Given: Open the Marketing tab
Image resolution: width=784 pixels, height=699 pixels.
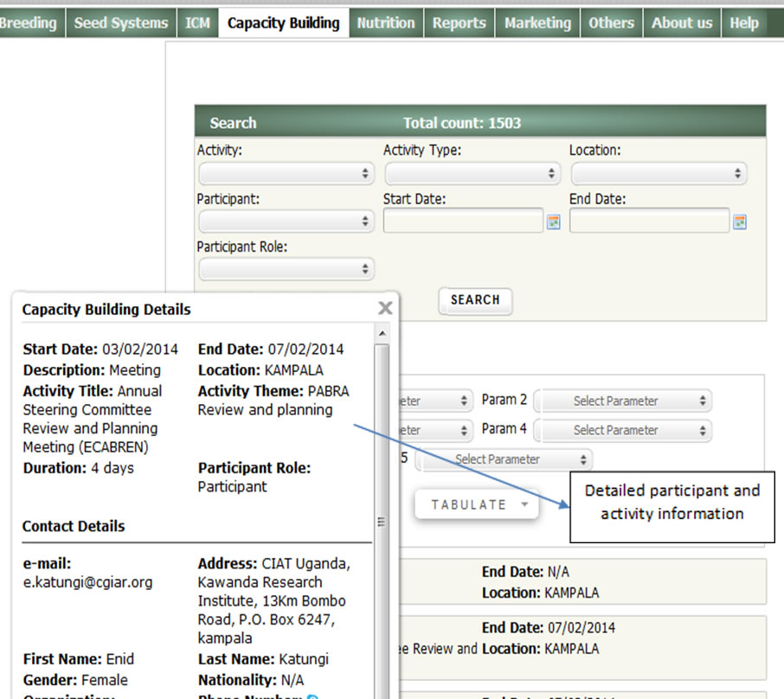Looking at the screenshot, I should 537,23.
